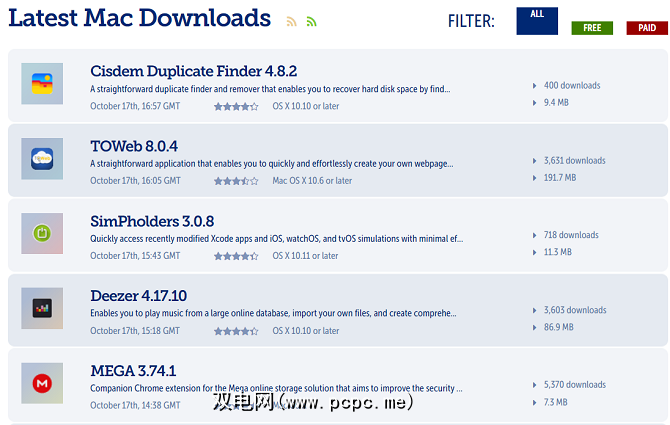
Task: Click 'October 17th, 14:38 GMT' date
Action: click(x=135, y=405)
